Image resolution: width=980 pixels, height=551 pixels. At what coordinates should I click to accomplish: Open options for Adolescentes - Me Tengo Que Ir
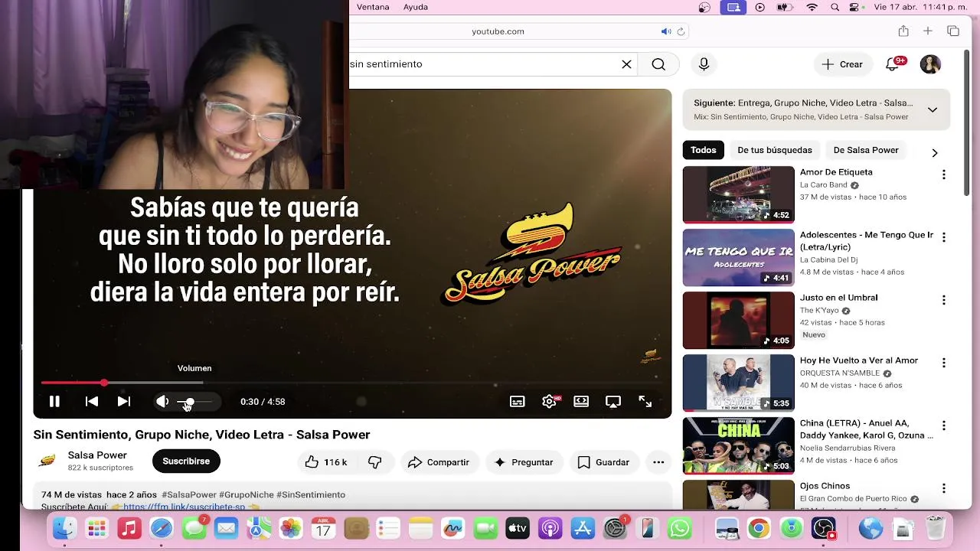click(943, 237)
